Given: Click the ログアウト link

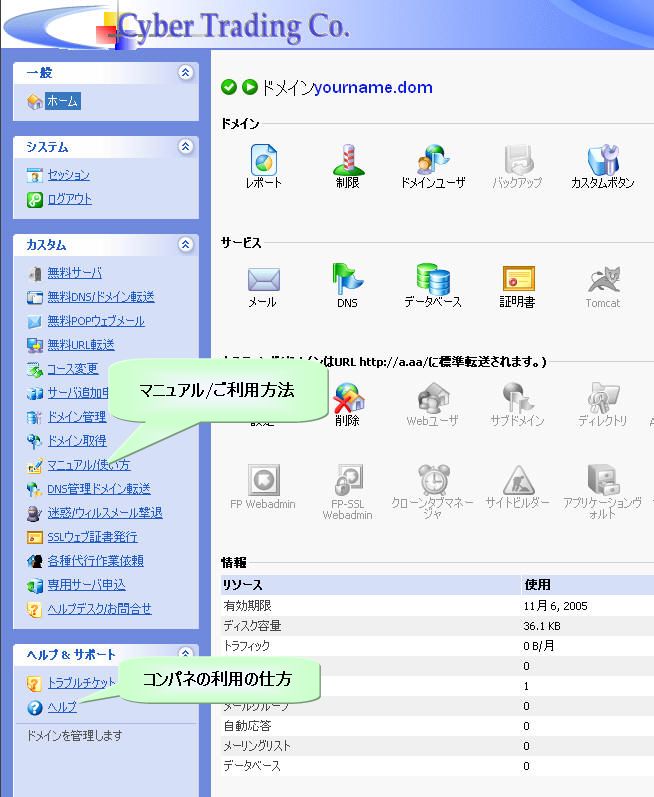Looking at the screenshot, I should point(69,199).
